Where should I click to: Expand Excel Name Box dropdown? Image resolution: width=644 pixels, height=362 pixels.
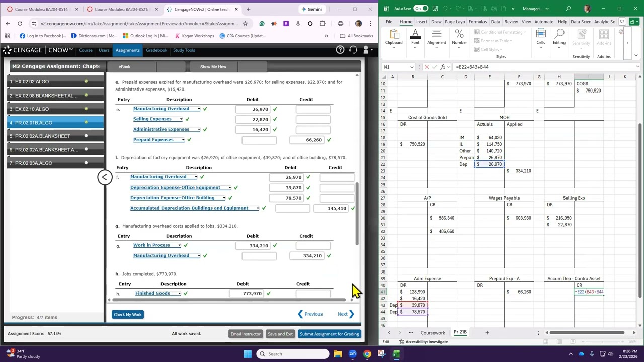tap(412, 67)
